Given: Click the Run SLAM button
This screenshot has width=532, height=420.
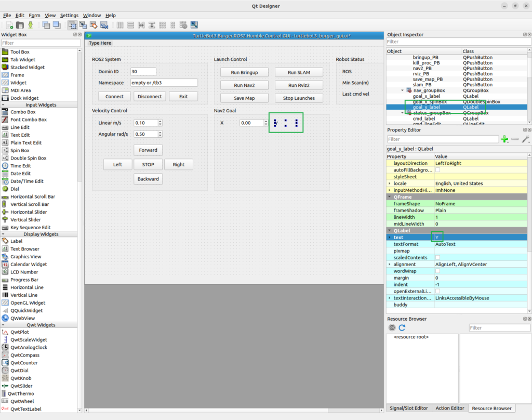Looking at the screenshot, I should [x=299, y=72].
